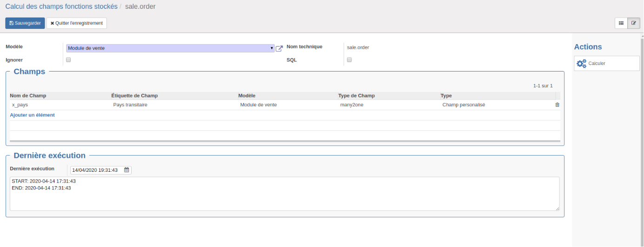
Task: Sort by Type column header
Action: 446,96
